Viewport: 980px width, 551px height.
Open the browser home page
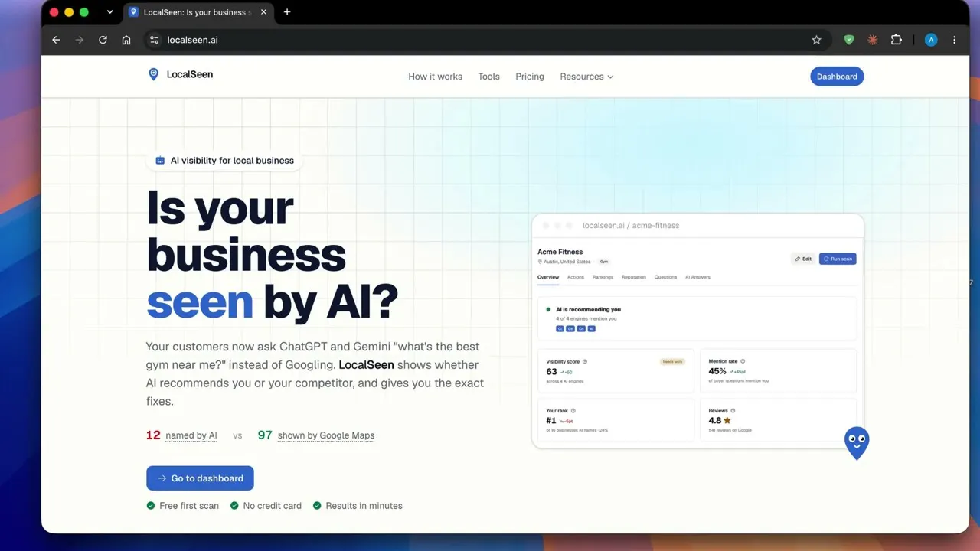click(x=126, y=40)
